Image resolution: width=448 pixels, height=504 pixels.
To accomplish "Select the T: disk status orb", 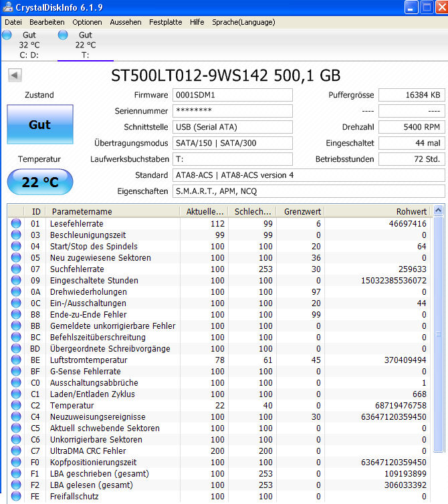I will (x=63, y=35).
